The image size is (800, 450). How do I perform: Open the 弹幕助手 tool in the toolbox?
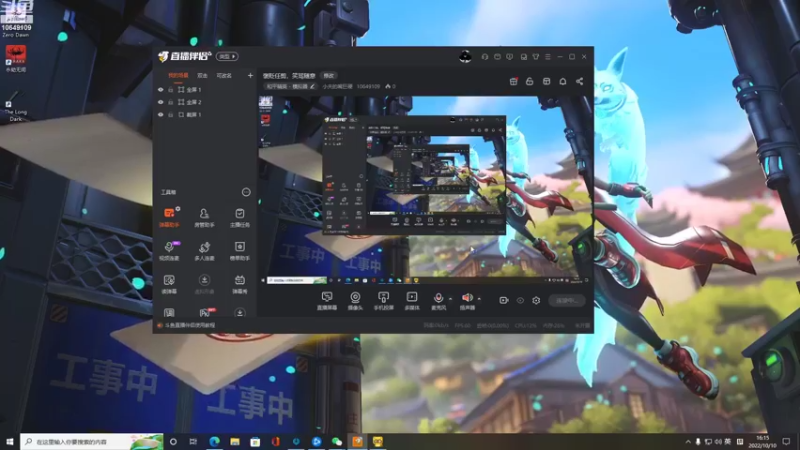[169, 217]
